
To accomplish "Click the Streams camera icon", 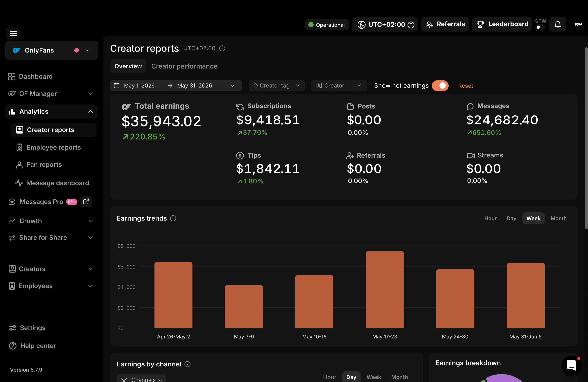I will pos(471,155).
